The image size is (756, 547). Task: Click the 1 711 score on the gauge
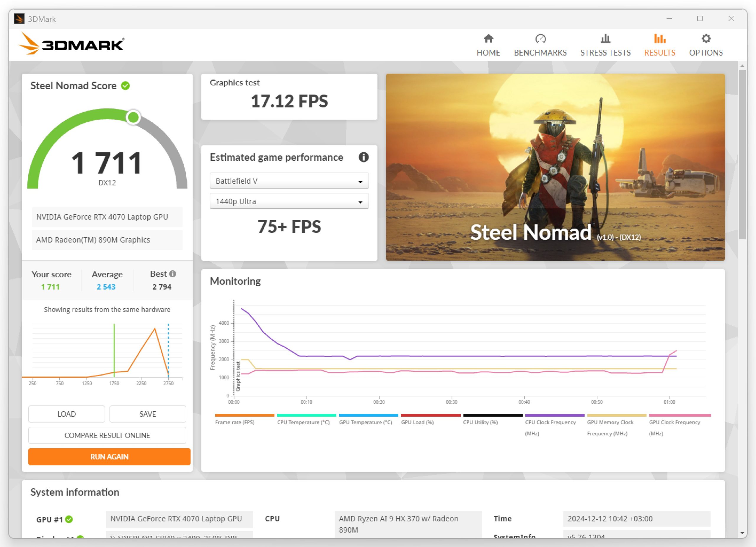click(107, 163)
